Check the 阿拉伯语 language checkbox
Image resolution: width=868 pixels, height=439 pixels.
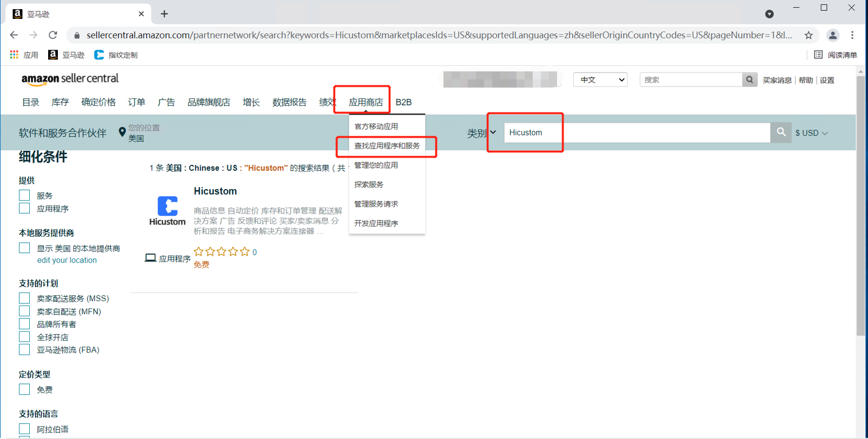24,429
